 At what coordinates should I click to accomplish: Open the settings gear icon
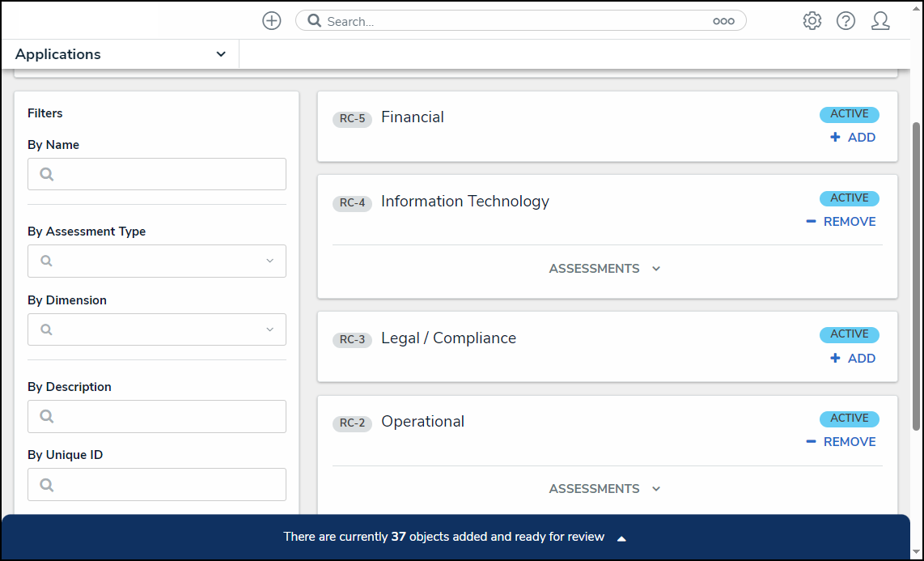812,21
